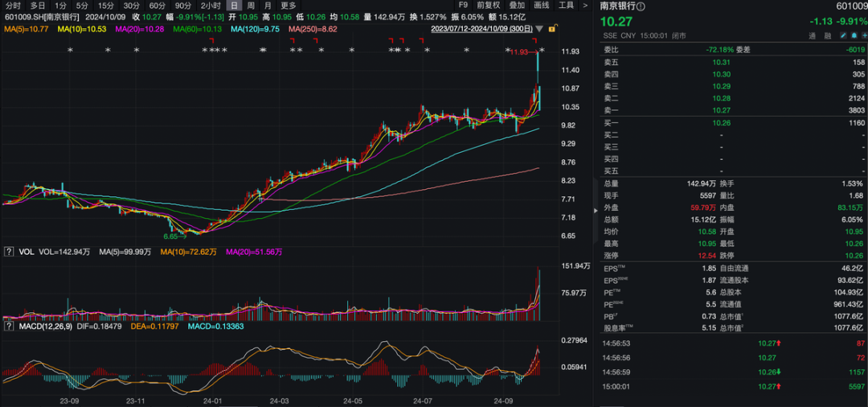Click the MACD(12,26,9) indicator label
Screen dimensions: 868x407
coord(43,327)
